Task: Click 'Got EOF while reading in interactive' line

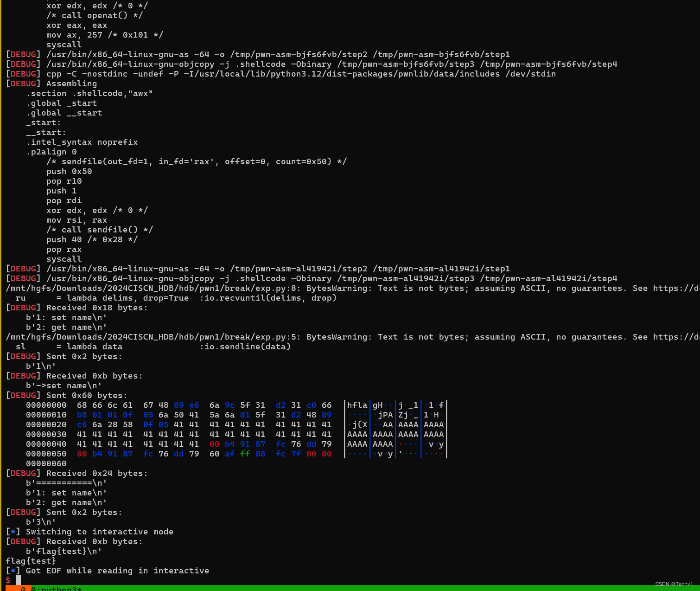Action: [107, 571]
